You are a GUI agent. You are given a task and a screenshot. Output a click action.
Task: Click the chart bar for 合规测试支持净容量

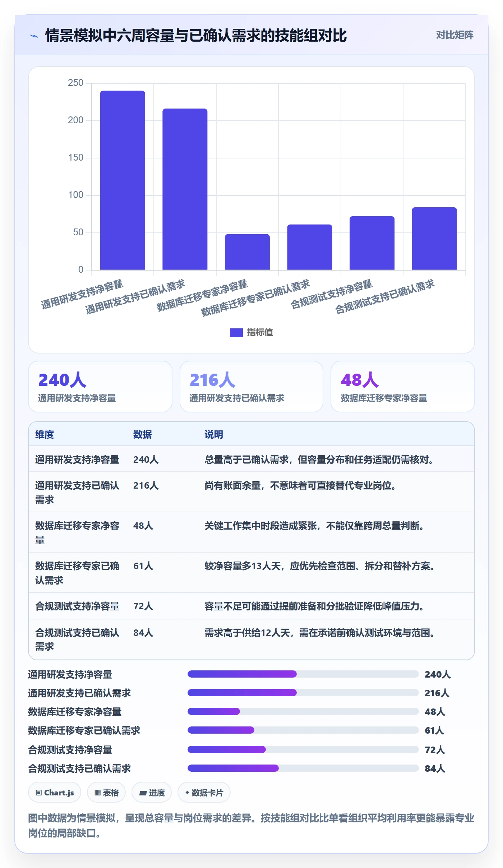[x=372, y=243]
